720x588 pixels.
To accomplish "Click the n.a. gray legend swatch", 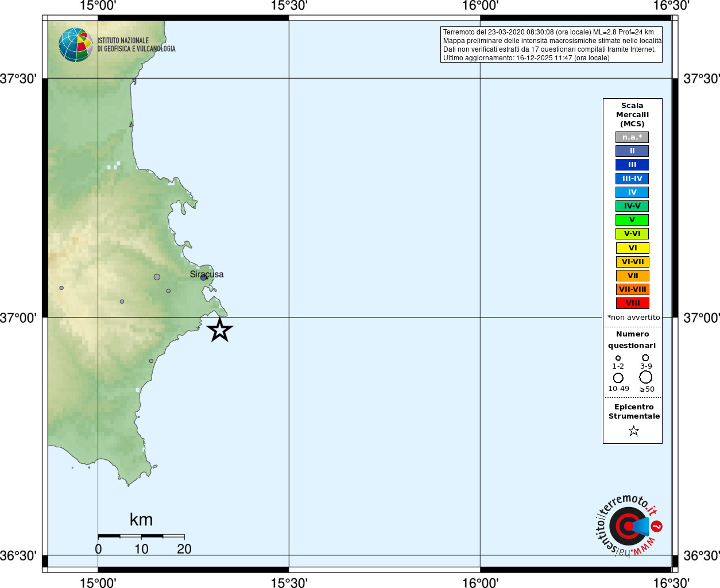I will tap(632, 137).
